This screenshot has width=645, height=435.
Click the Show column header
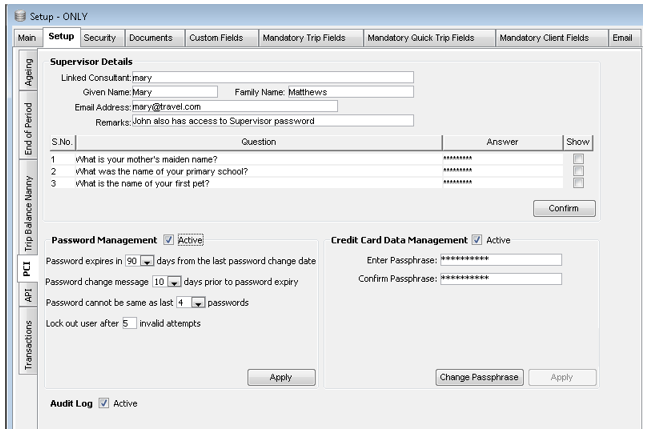(x=578, y=142)
